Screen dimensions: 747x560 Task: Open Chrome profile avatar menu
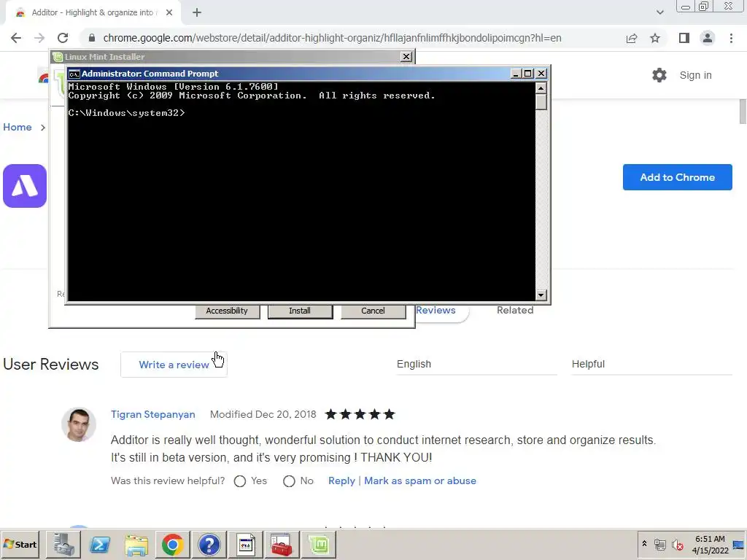click(708, 38)
